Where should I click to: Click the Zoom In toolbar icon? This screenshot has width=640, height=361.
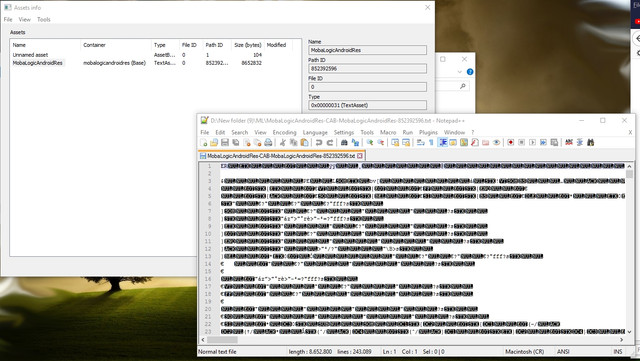pyautogui.click(x=370, y=143)
